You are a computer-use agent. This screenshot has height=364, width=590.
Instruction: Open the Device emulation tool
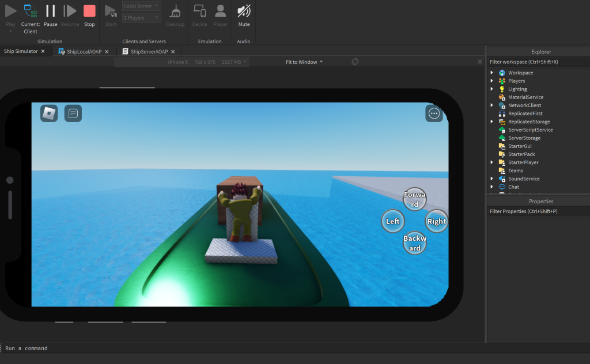199,16
